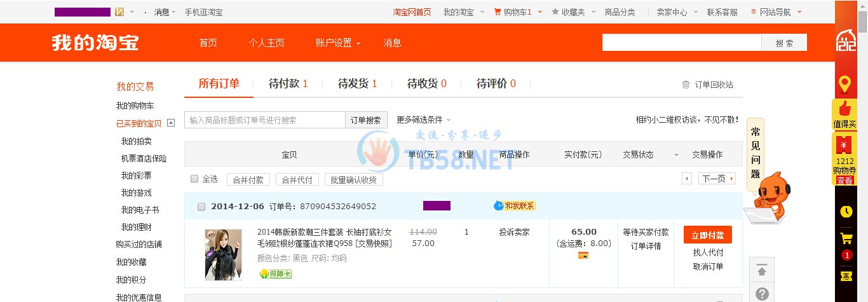Click the back-to-top arrow icon
This screenshot has height=302, width=868.
[762, 270]
